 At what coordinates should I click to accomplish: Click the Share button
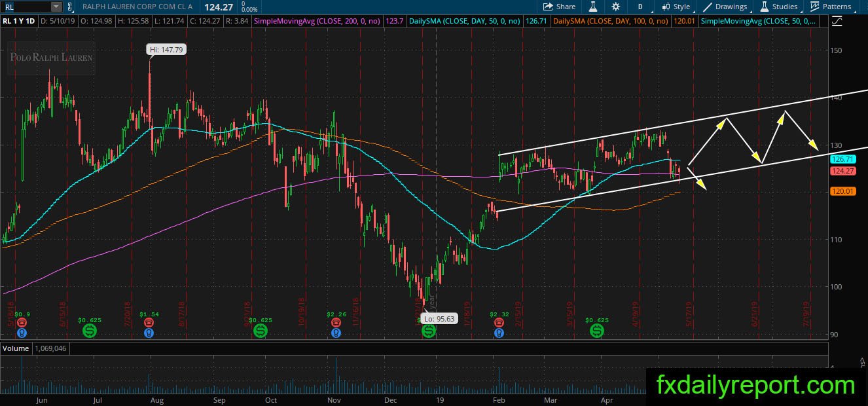(x=559, y=7)
